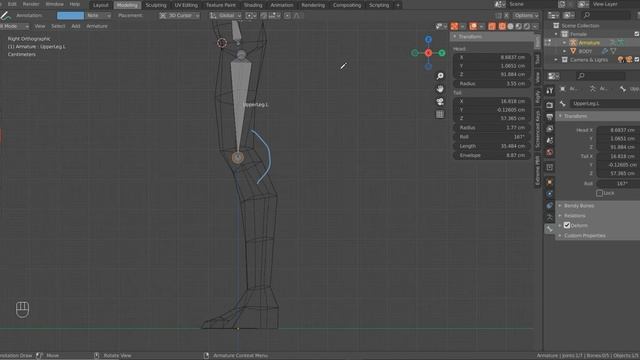Open the World properties tab icon
Image resolution: width=640 pixels, height=360 pixels.
(549, 152)
